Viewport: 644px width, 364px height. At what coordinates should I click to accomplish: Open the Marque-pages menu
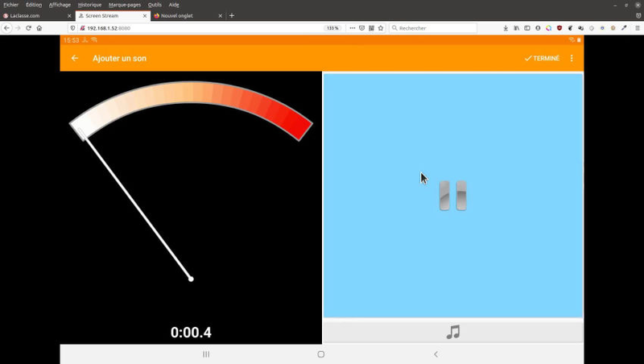[125, 5]
